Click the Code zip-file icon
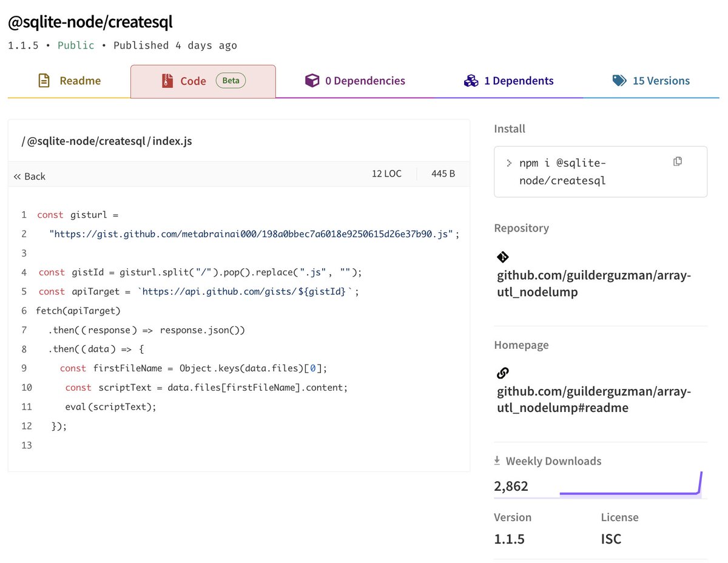The height and width of the screenshot is (563, 728). coord(167,81)
